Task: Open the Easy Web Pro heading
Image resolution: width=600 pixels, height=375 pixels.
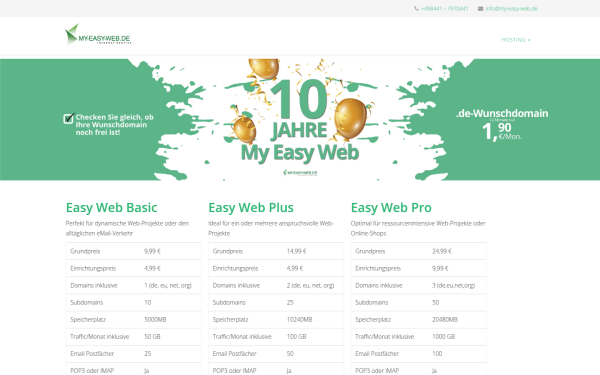Action: [391, 207]
